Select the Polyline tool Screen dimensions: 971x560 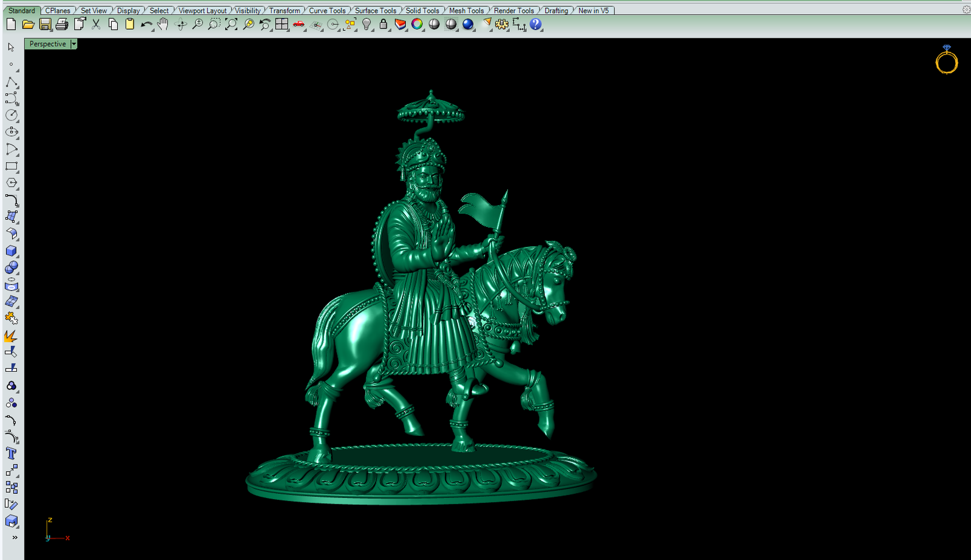pyautogui.click(x=12, y=81)
